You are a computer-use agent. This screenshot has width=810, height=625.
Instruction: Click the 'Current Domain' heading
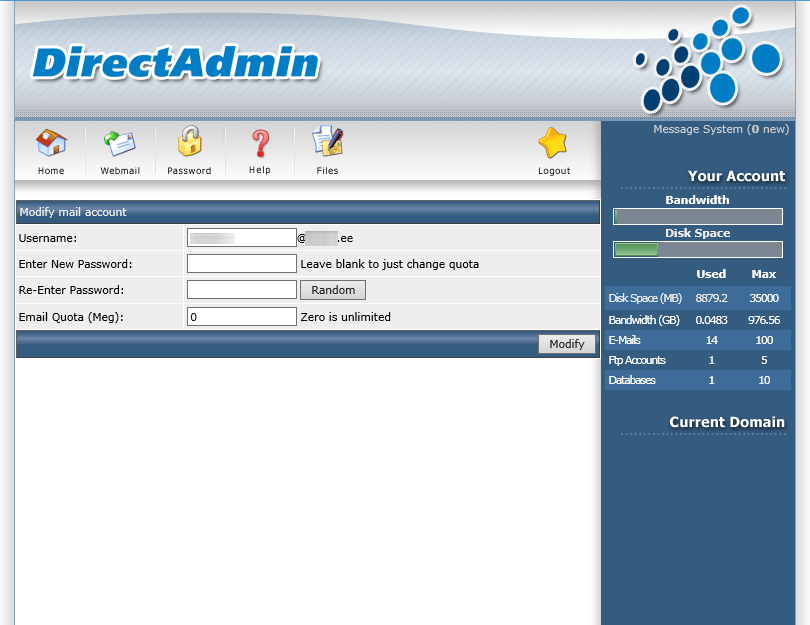tap(727, 422)
